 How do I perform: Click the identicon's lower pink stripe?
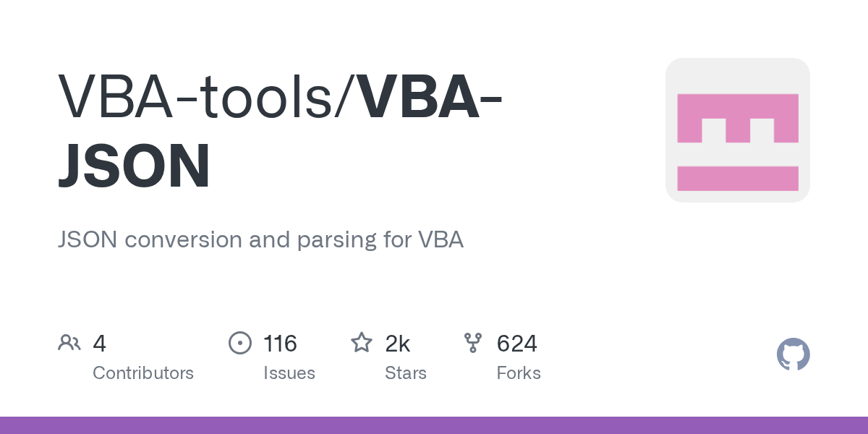737,178
